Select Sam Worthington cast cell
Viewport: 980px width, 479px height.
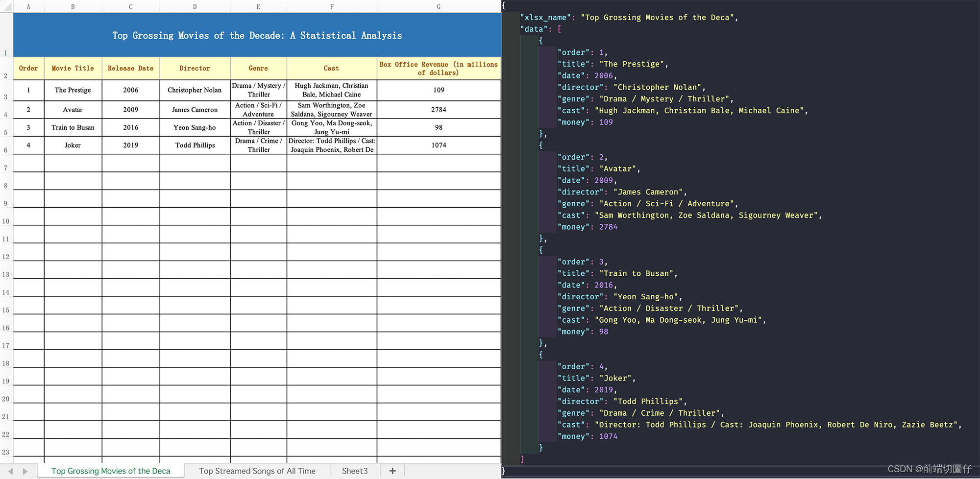(x=332, y=110)
